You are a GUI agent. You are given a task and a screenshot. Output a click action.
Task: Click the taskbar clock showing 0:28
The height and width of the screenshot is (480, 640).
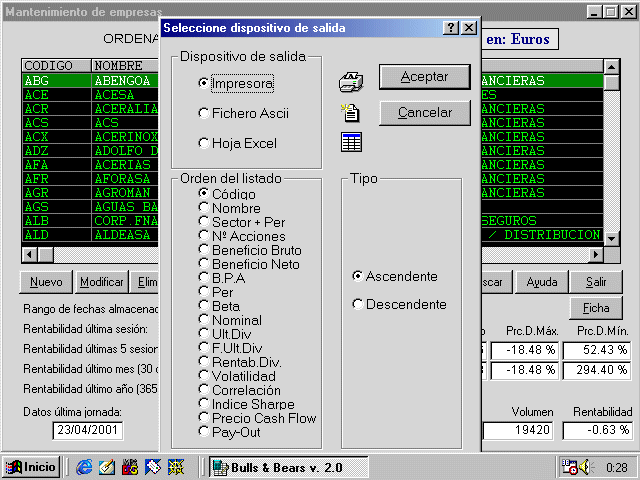[x=616, y=467]
